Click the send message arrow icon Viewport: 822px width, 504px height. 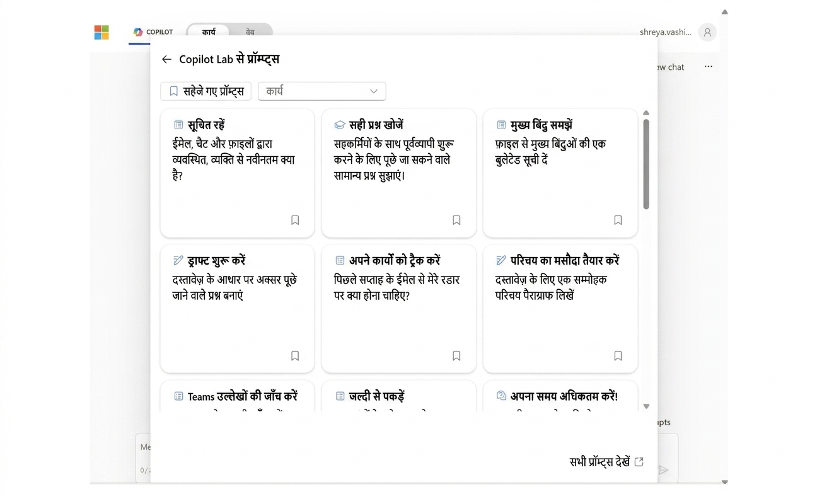pyautogui.click(x=663, y=469)
